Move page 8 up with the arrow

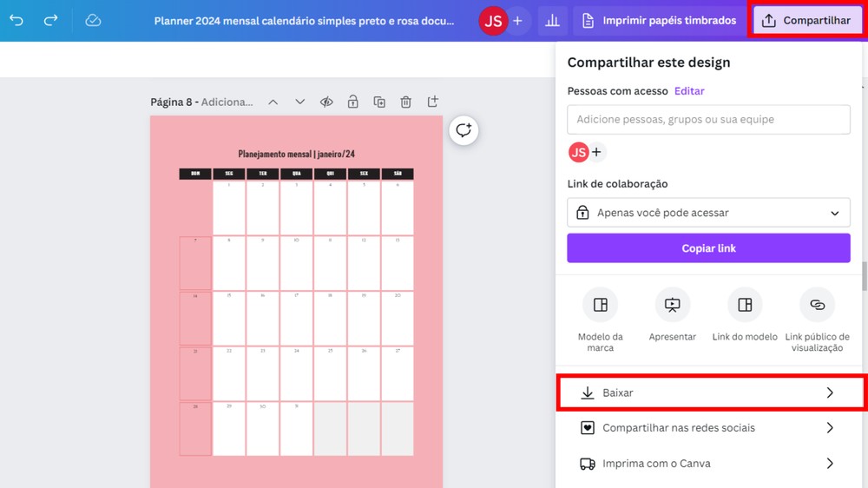273,102
